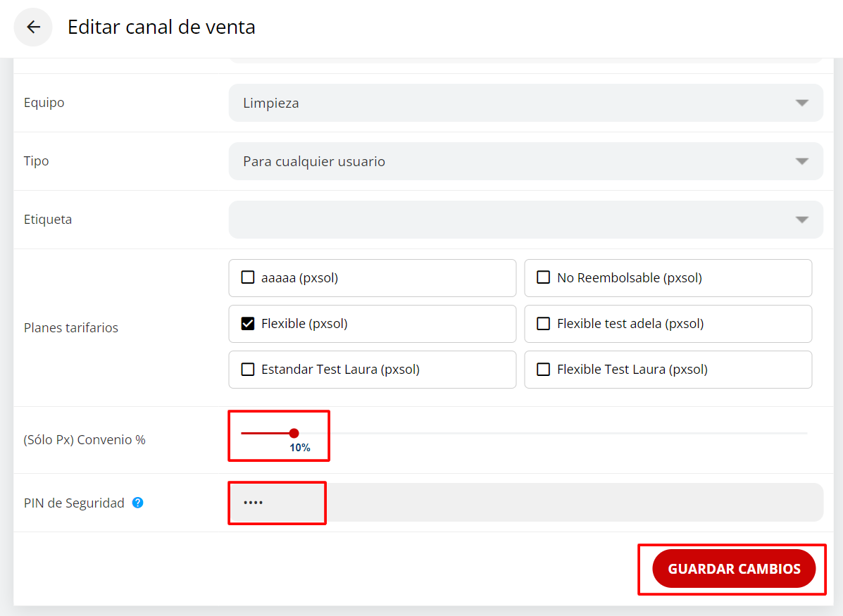Focus the PIN de Seguridad field
Image resolution: width=843 pixels, height=616 pixels.
coord(525,503)
